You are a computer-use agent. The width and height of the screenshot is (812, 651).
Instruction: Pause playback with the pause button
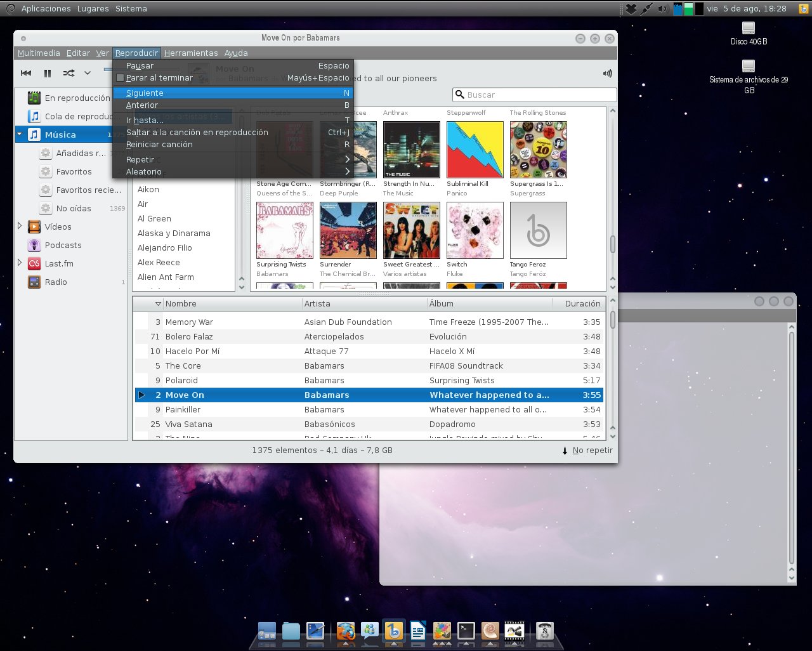click(48, 73)
